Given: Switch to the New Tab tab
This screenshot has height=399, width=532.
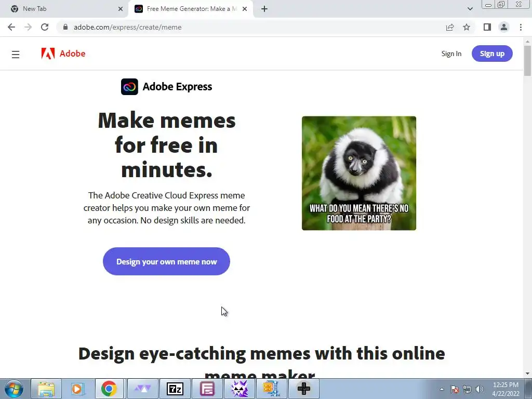Looking at the screenshot, I should [x=64, y=9].
